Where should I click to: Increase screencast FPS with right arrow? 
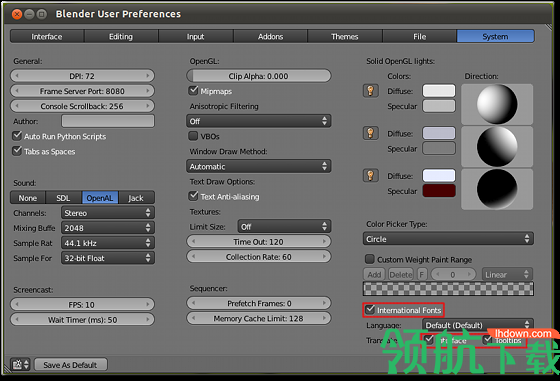[x=148, y=304]
